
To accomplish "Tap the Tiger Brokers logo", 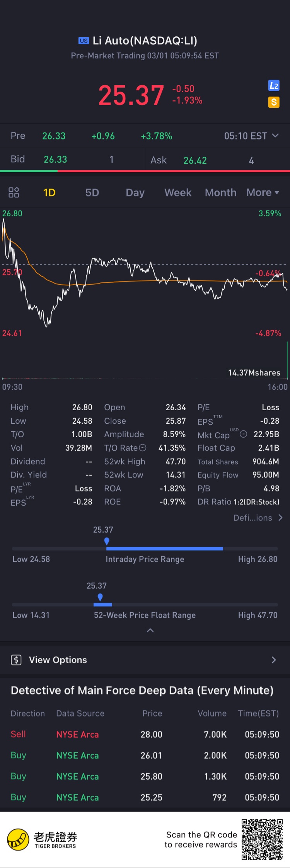I will 18,840.
